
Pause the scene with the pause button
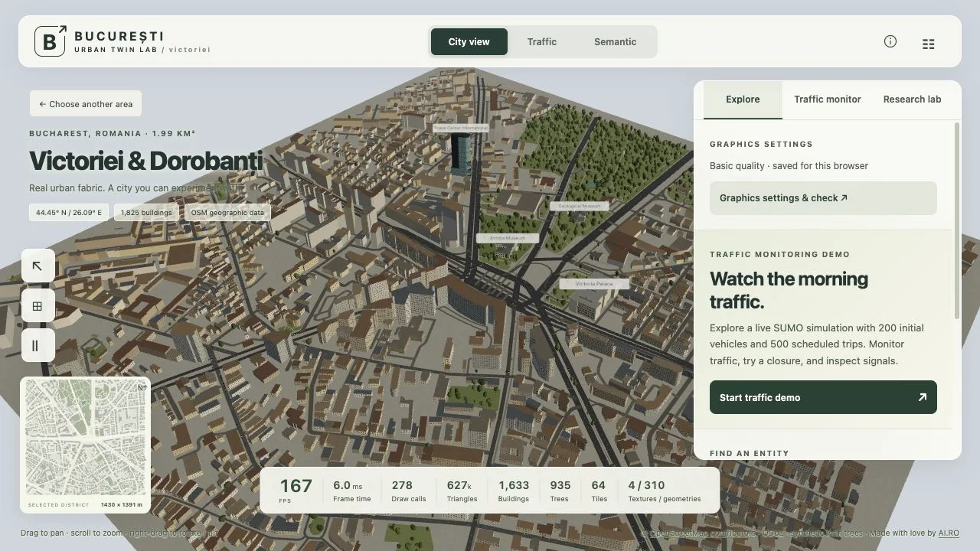38,346
